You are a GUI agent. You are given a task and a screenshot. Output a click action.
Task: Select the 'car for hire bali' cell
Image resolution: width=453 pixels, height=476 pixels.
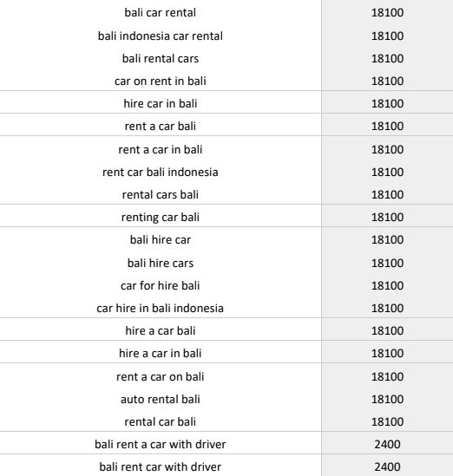pyautogui.click(x=161, y=285)
